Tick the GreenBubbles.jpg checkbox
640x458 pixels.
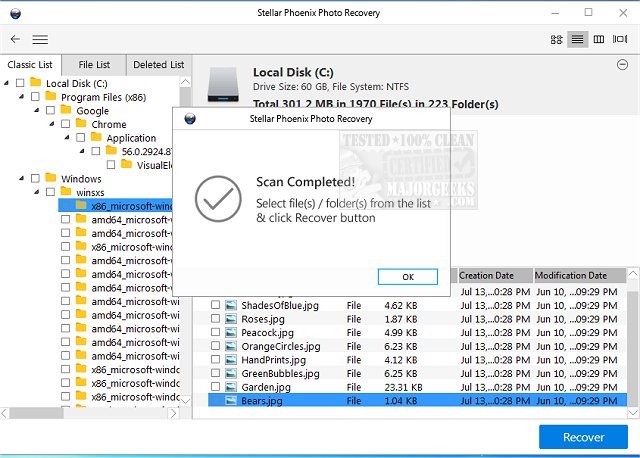[216, 373]
